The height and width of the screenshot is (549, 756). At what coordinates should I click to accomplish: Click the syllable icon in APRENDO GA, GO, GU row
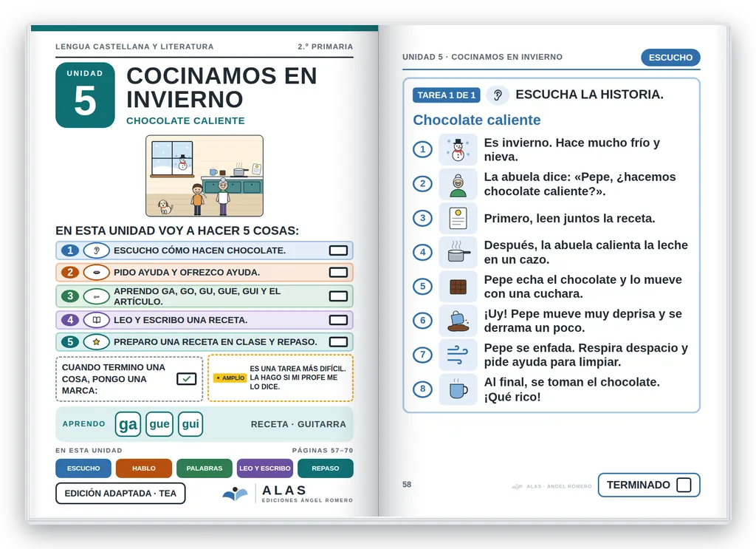[x=97, y=296]
